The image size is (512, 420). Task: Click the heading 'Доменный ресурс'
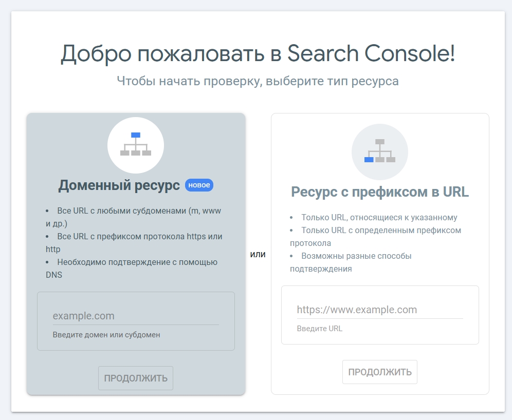point(118,185)
